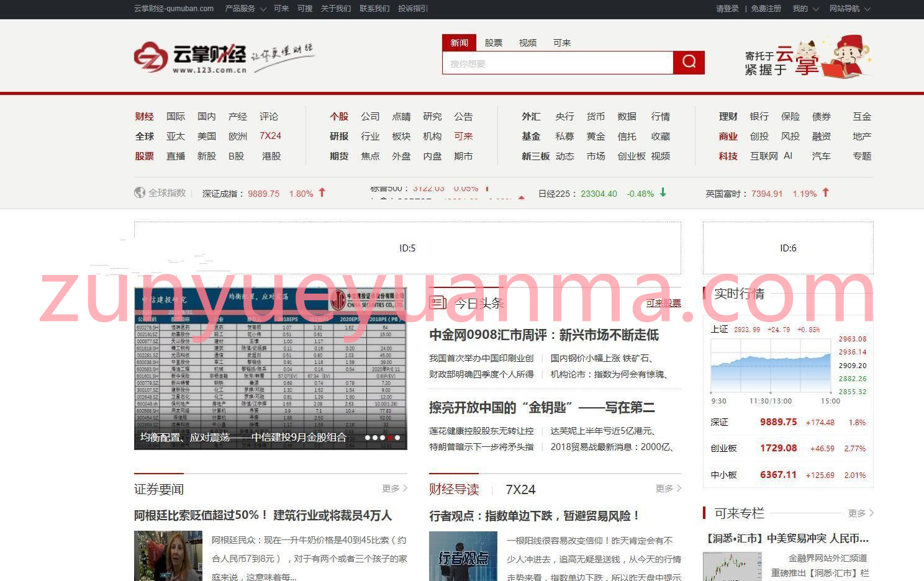Image resolution: width=924 pixels, height=581 pixels.
Task: Click the 请登录 login link
Action: tap(727, 9)
